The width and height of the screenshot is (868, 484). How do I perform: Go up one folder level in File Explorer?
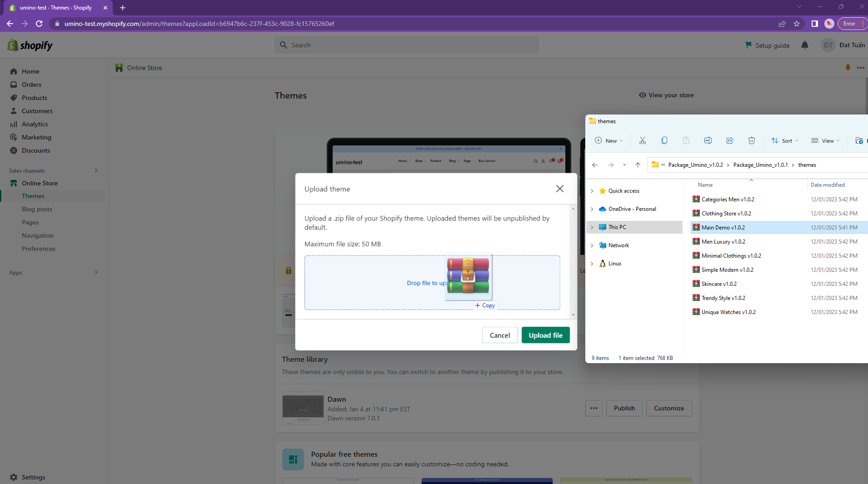(x=638, y=165)
